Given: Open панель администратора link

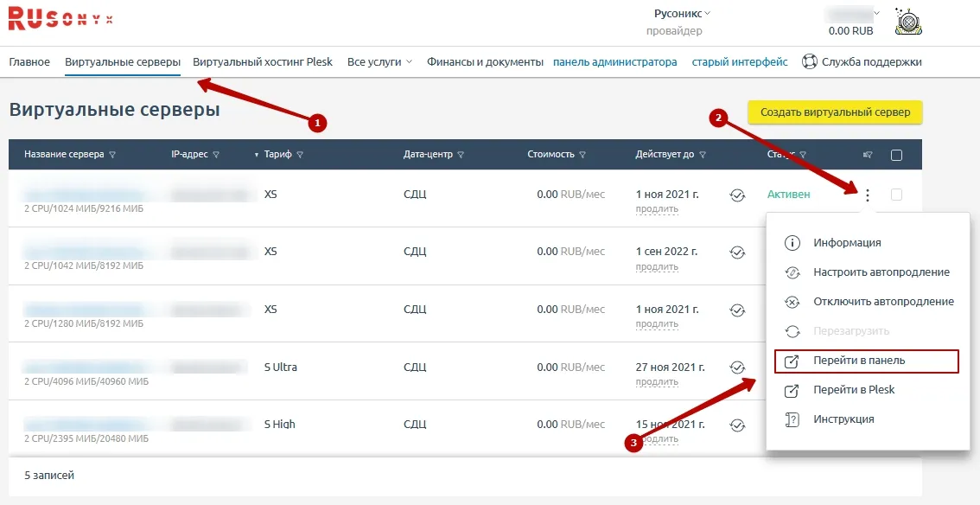Looking at the screenshot, I should (x=615, y=62).
